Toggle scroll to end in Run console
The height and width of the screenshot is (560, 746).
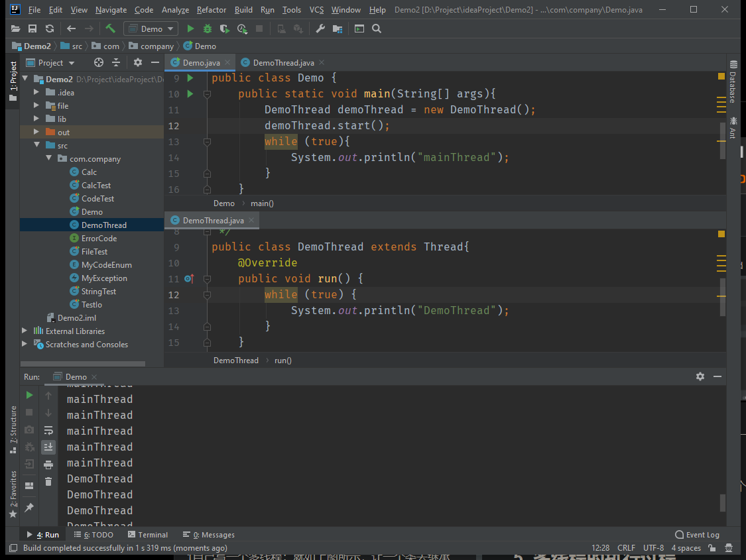point(48,447)
